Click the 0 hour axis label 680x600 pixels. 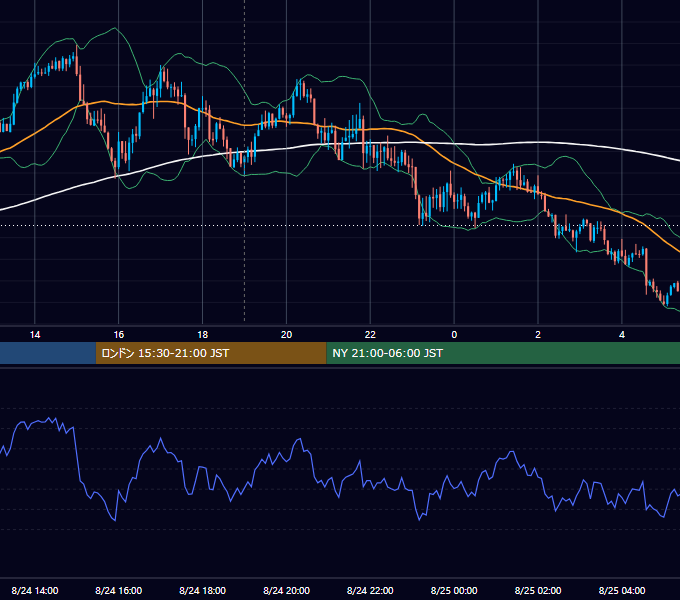(454, 335)
